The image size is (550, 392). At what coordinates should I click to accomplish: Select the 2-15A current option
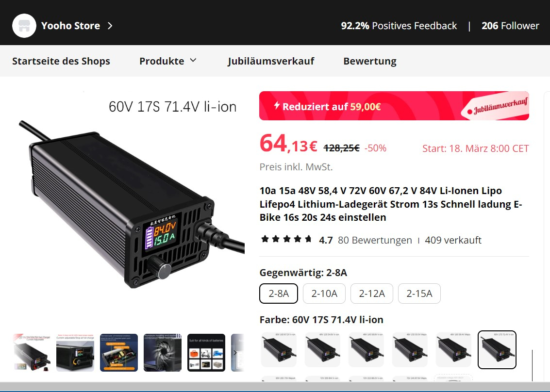click(x=419, y=294)
